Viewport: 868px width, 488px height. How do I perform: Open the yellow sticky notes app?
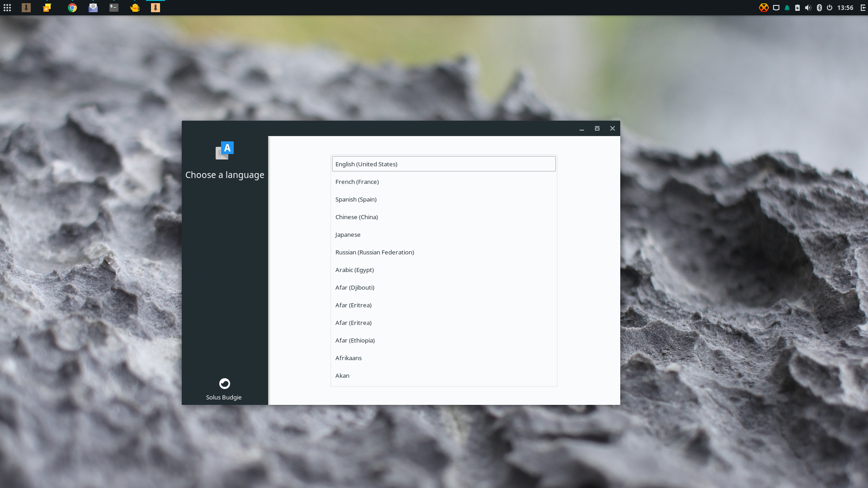[x=47, y=8]
